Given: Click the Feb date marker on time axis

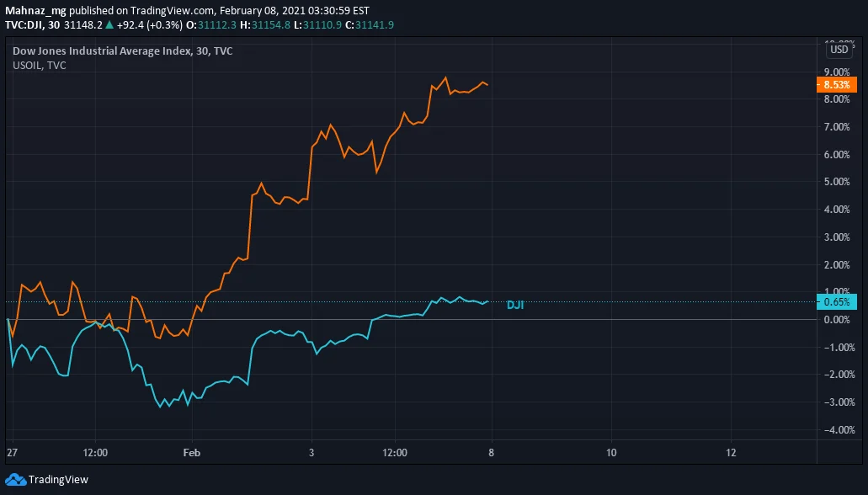Looking at the screenshot, I should 192,452.
